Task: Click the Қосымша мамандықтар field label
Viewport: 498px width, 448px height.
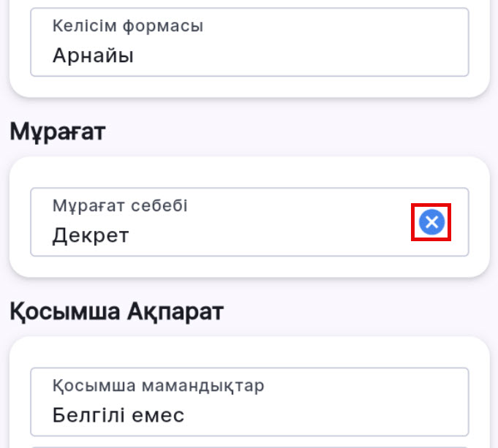Action: click(158, 385)
